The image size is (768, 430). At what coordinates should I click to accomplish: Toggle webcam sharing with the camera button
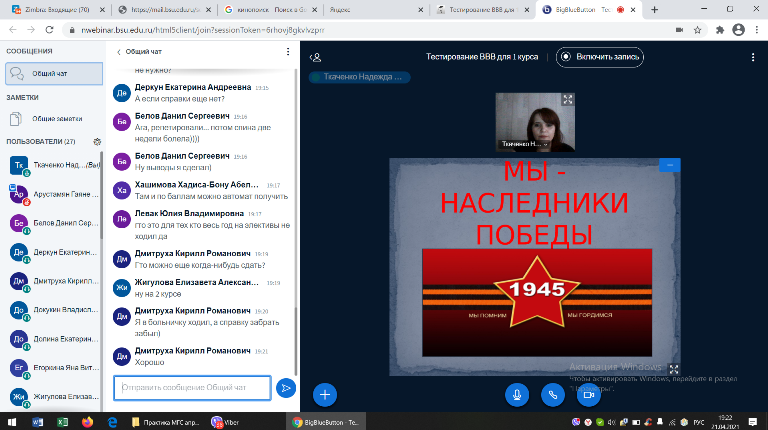(x=588, y=394)
